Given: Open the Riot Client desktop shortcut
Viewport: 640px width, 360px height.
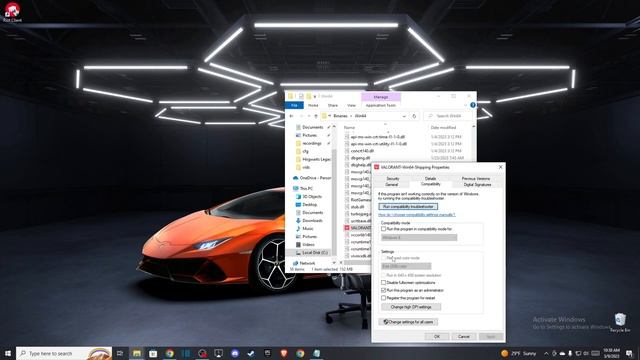Looking at the screenshot, I should [x=12, y=12].
